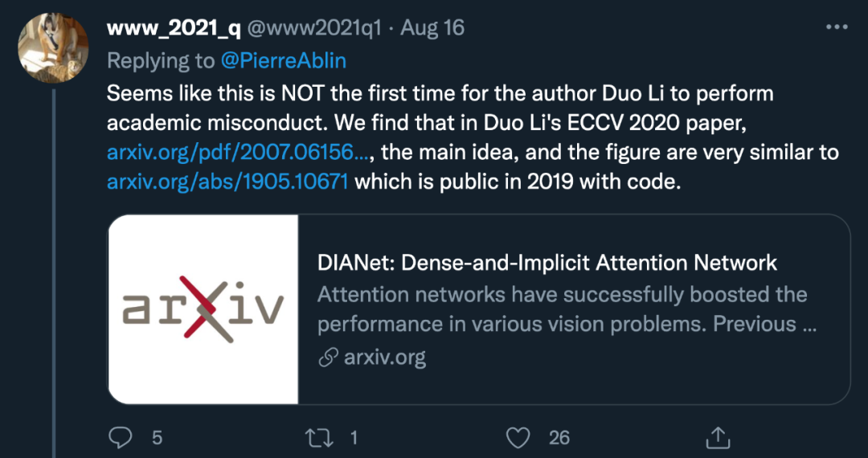
Task: Open the www_2021_q display name profile
Action: point(174,28)
